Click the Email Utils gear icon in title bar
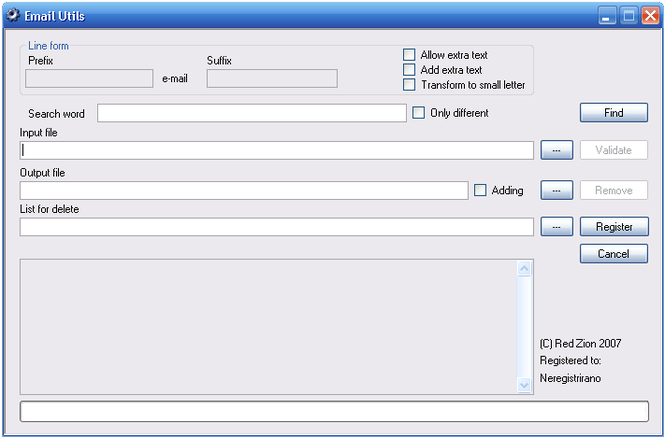 (x=13, y=16)
